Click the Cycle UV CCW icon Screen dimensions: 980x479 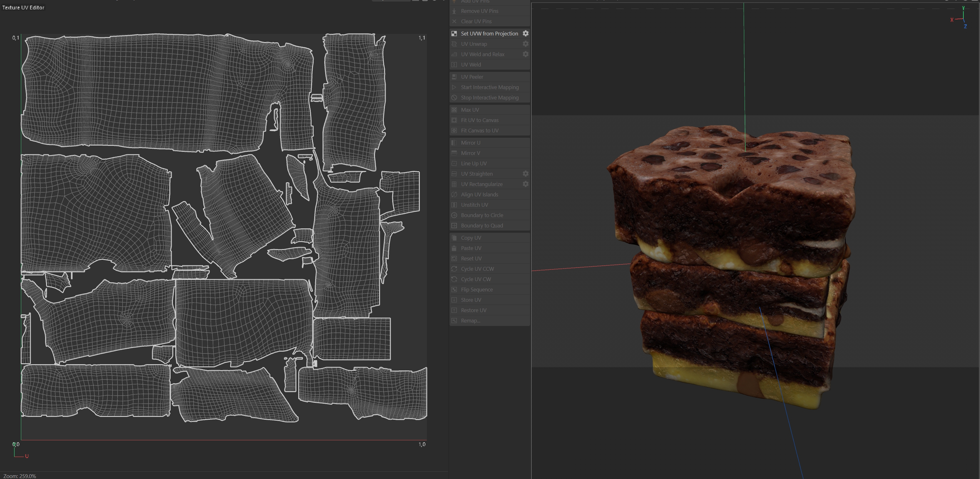[454, 269]
